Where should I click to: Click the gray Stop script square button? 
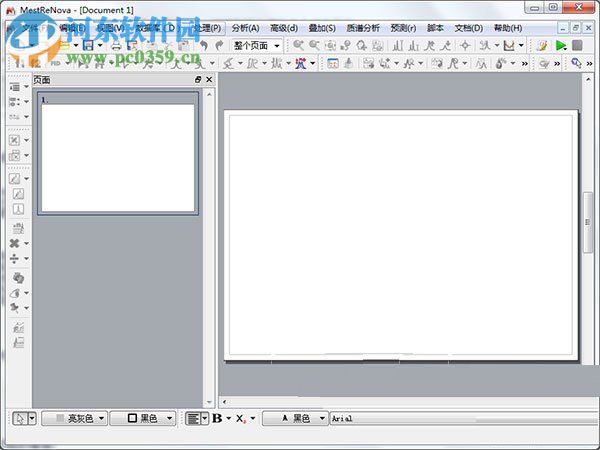pyautogui.click(x=577, y=46)
